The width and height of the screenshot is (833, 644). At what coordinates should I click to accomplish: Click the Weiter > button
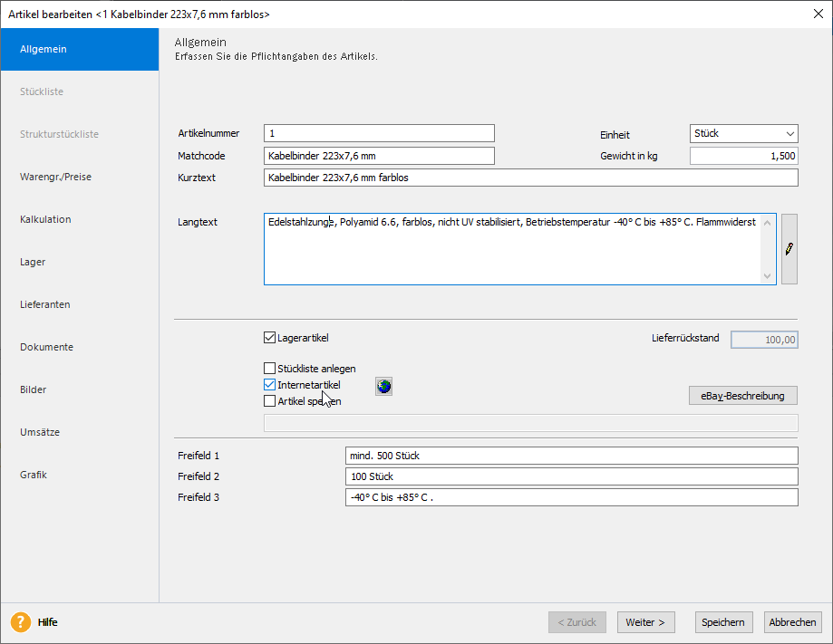pyautogui.click(x=645, y=622)
